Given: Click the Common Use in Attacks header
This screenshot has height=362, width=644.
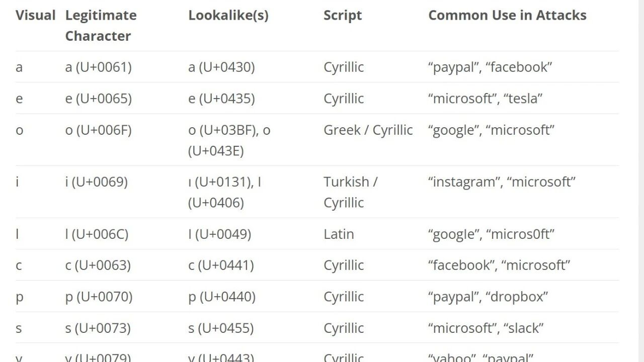Looking at the screenshot, I should (x=507, y=15).
